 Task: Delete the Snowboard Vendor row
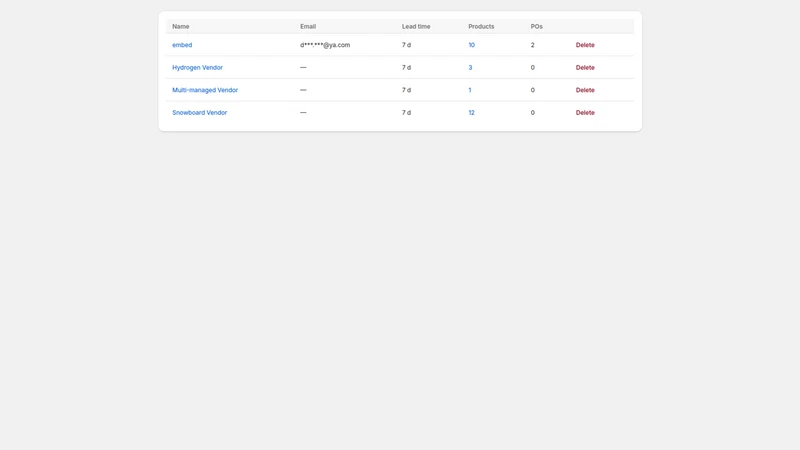585,112
